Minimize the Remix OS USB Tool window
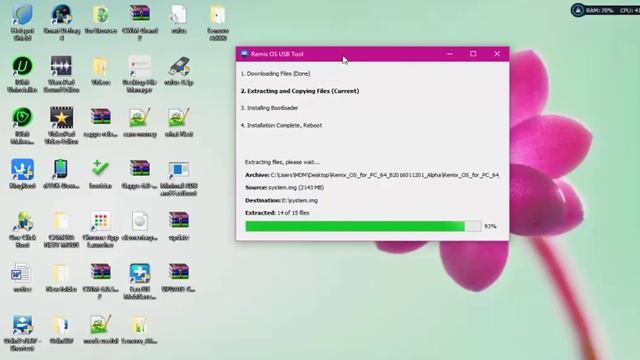The width and height of the screenshot is (640, 360). (450, 54)
